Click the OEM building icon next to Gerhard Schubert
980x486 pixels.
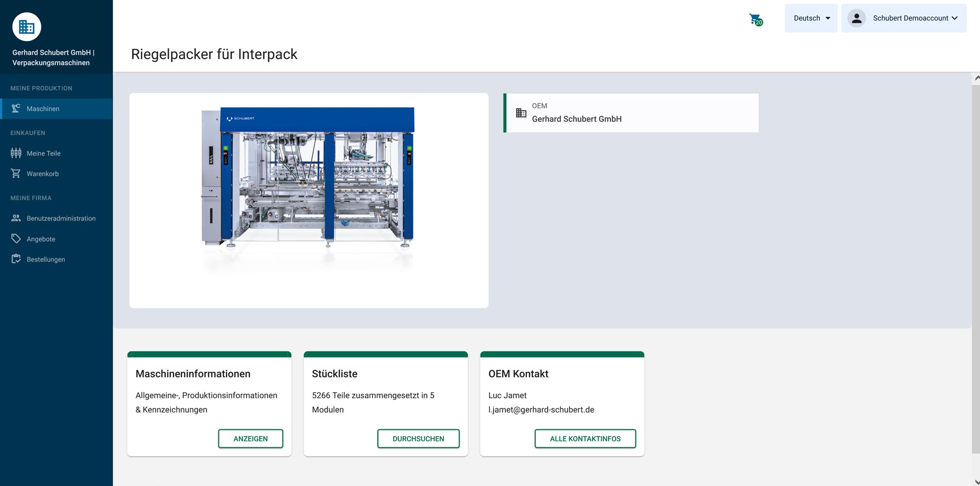[521, 113]
